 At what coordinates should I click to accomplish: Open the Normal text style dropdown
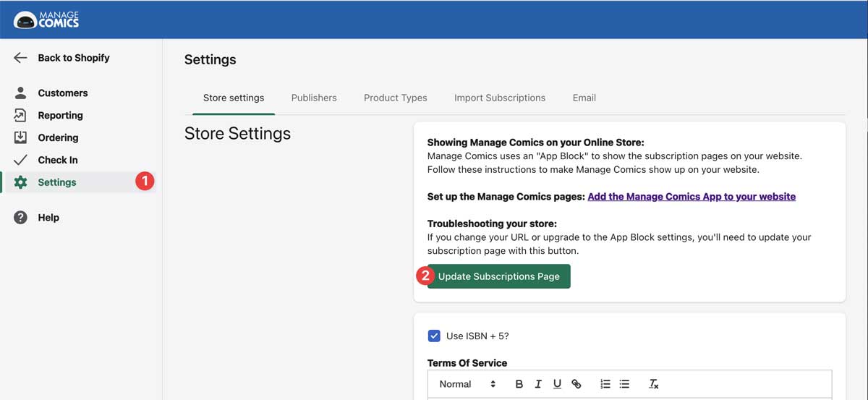point(467,384)
